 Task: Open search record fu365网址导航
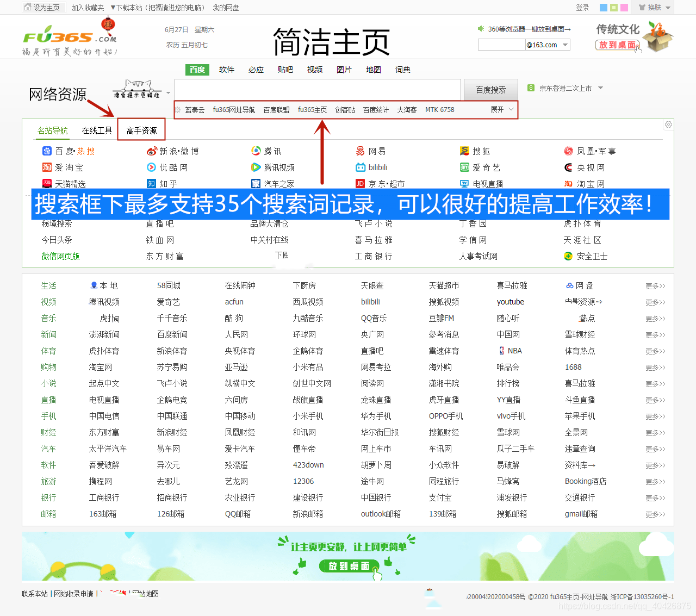pos(234,110)
